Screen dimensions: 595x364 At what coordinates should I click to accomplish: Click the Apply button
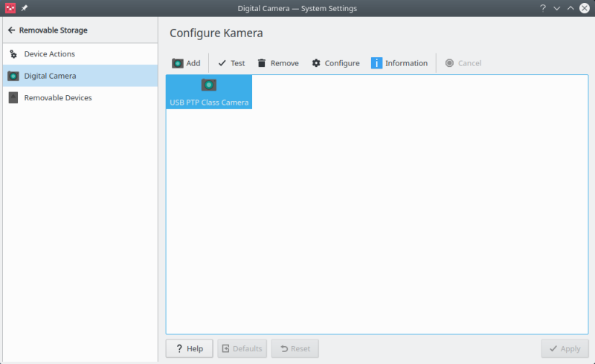point(565,348)
